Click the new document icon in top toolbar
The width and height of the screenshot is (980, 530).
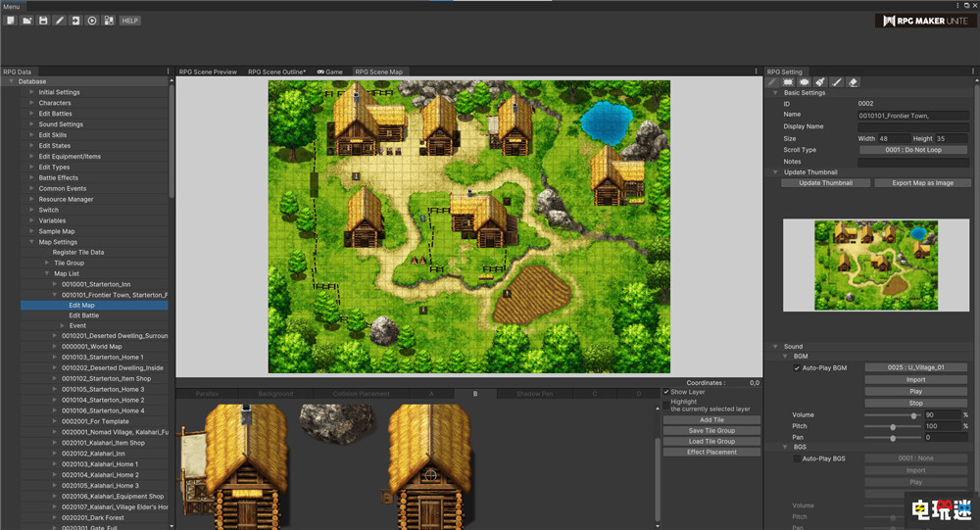point(10,21)
